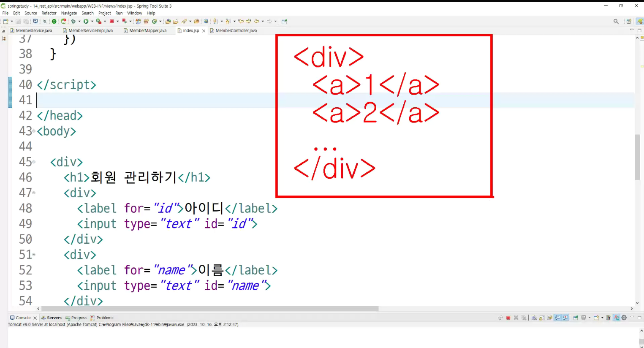Viewport: 644px width, 348px height.
Task: Switch to MemberService.java tab
Action: [31, 30]
